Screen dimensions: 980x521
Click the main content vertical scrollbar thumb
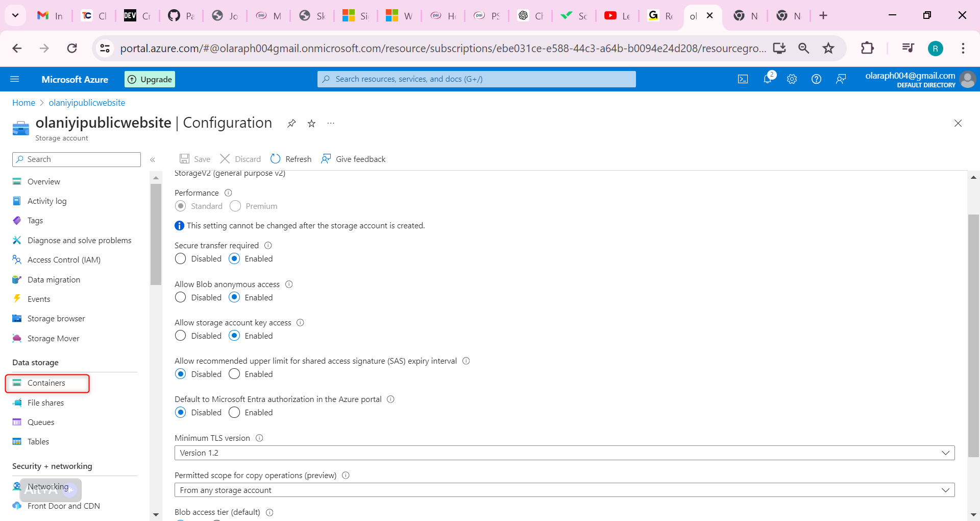coord(974,336)
